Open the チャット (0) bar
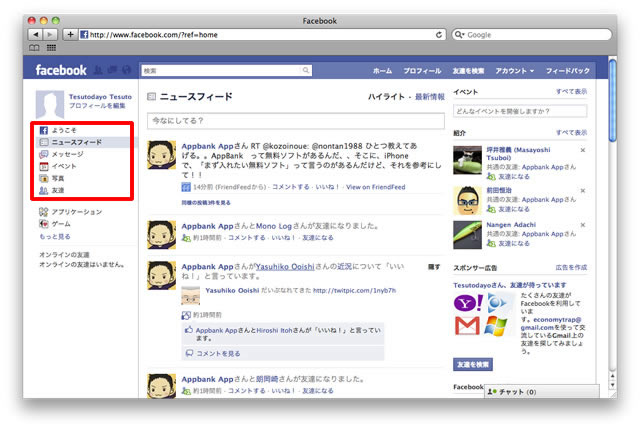 coord(542,392)
